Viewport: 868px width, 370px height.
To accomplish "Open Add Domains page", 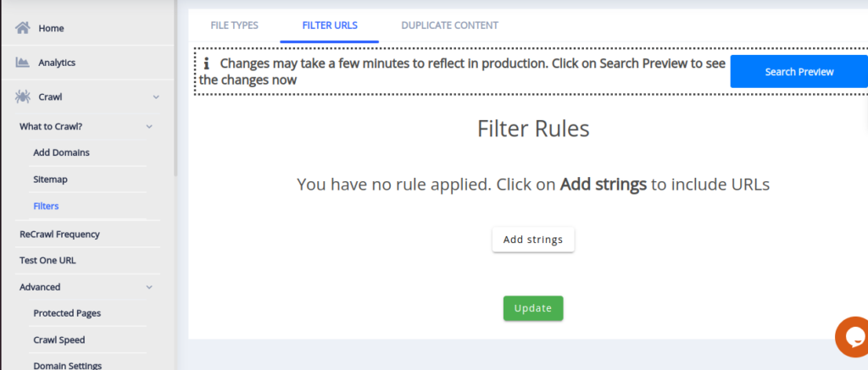I will [61, 152].
